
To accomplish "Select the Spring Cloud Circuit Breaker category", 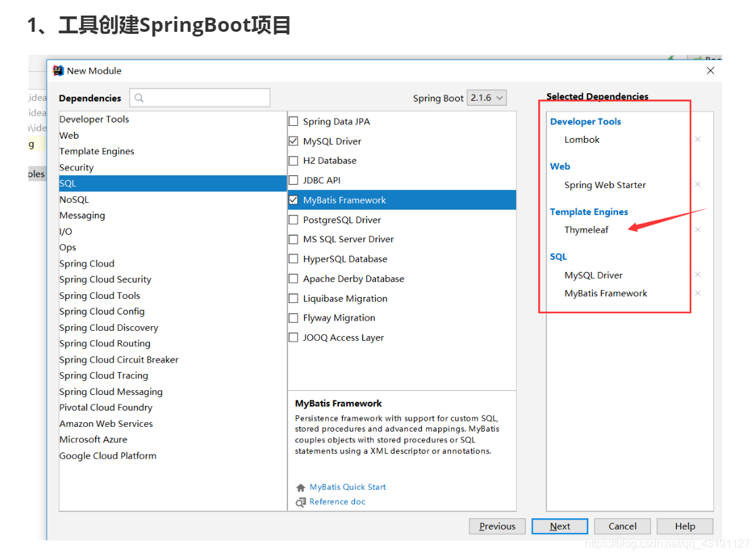I will [x=172, y=359].
